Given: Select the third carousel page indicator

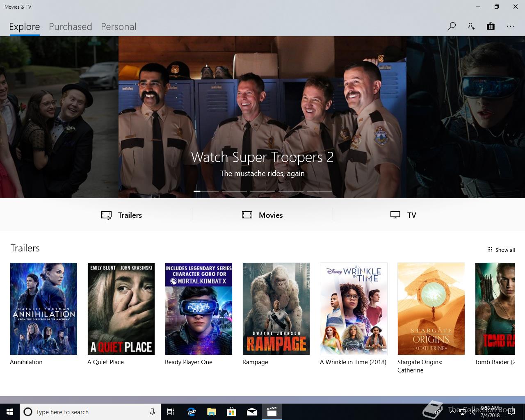Looking at the screenshot, I should (262, 191).
